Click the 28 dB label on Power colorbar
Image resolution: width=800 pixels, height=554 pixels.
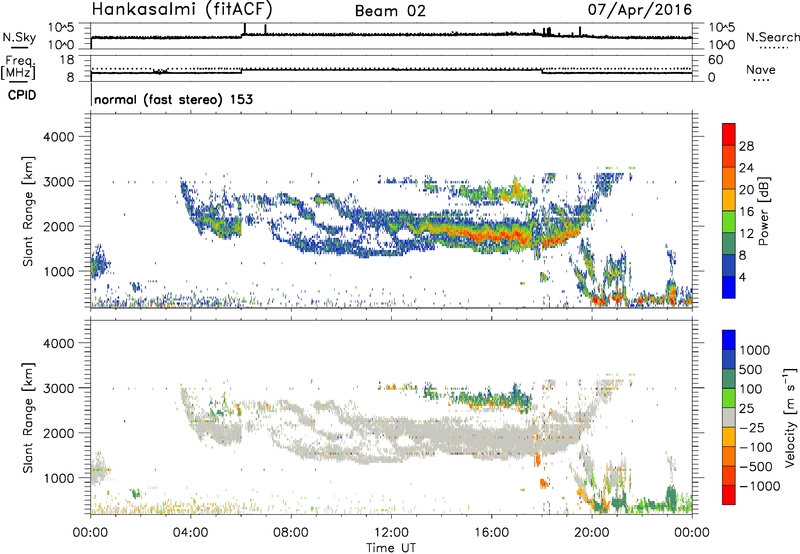click(x=746, y=146)
